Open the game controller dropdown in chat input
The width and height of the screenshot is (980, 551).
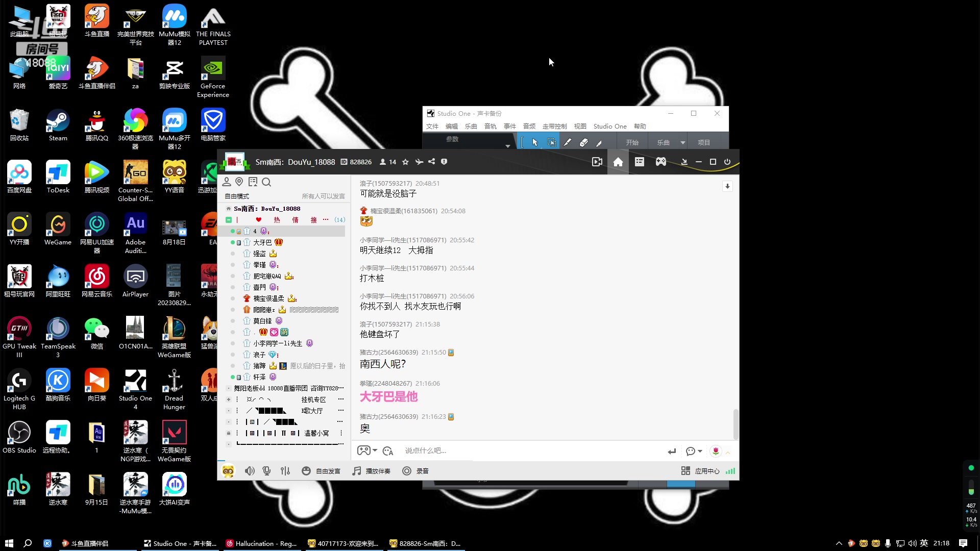pyautogui.click(x=367, y=450)
